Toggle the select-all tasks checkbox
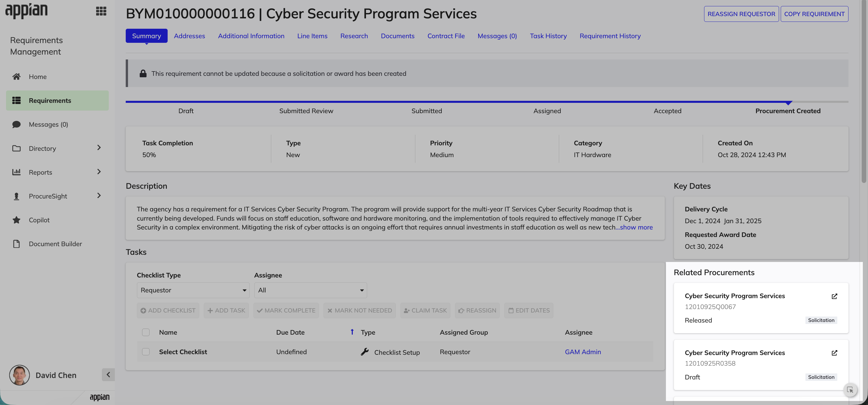Screen dimensions: 868x405 (x=146, y=332)
